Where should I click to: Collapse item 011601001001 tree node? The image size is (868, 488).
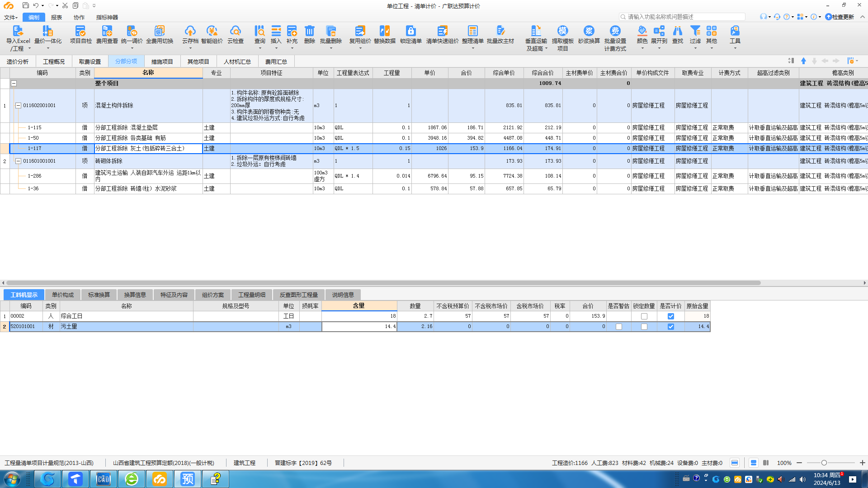click(x=19, y=161)
